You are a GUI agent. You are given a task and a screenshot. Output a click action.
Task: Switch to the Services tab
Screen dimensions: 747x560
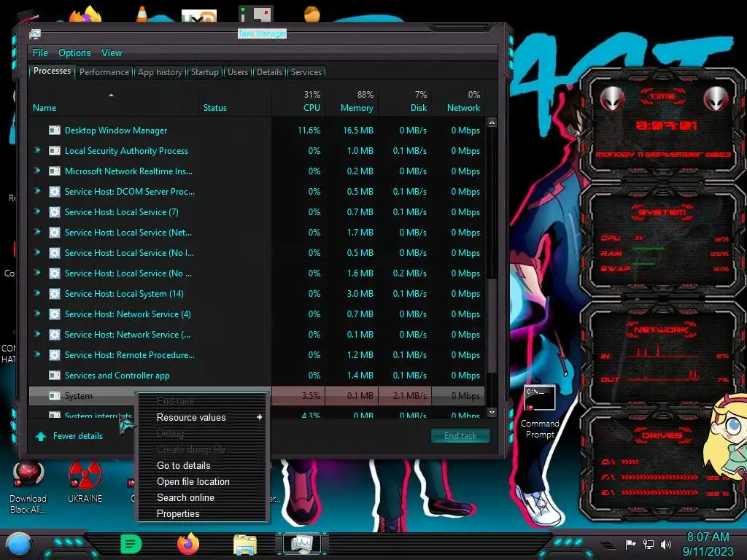click(x=306, y=72)
